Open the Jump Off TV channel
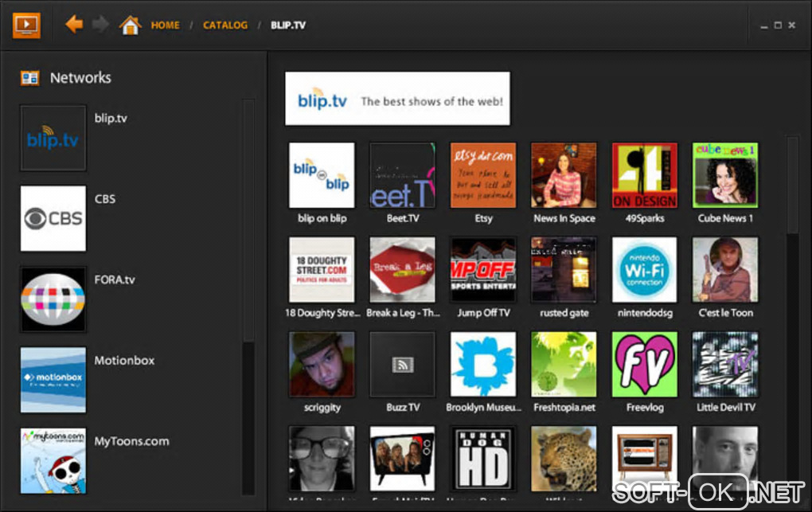The height and width of the screenshot is (512, 812). tap(483, 269)
